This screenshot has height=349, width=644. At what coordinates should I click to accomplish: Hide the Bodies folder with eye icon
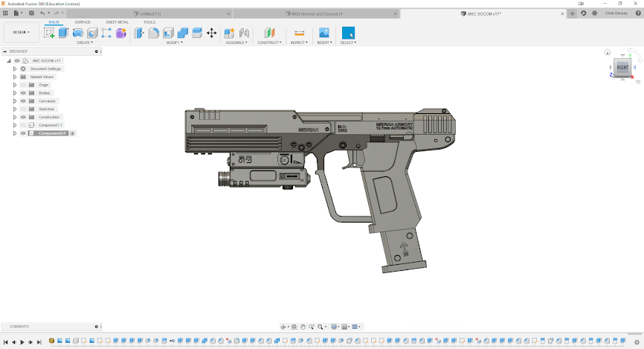click(23, 93)
